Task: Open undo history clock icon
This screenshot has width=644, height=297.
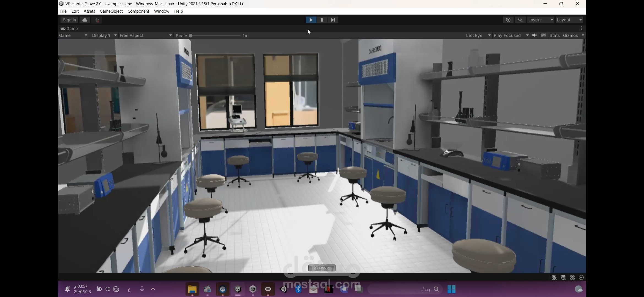Action: coord(508,20)
